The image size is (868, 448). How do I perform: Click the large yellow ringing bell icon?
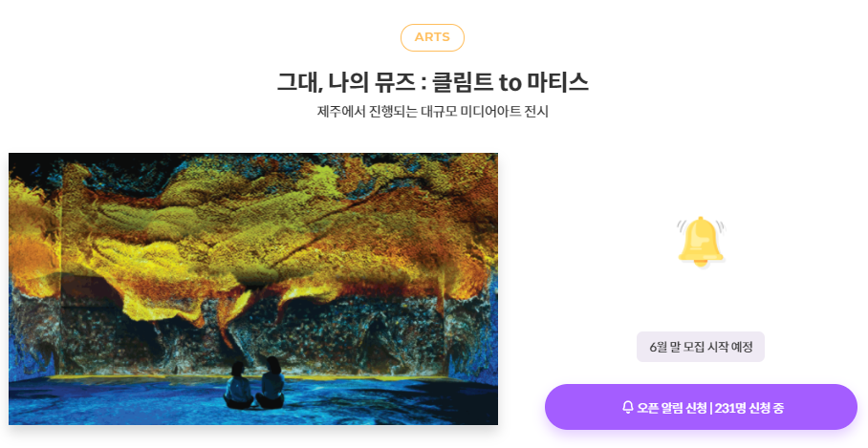tap(701, 242)
